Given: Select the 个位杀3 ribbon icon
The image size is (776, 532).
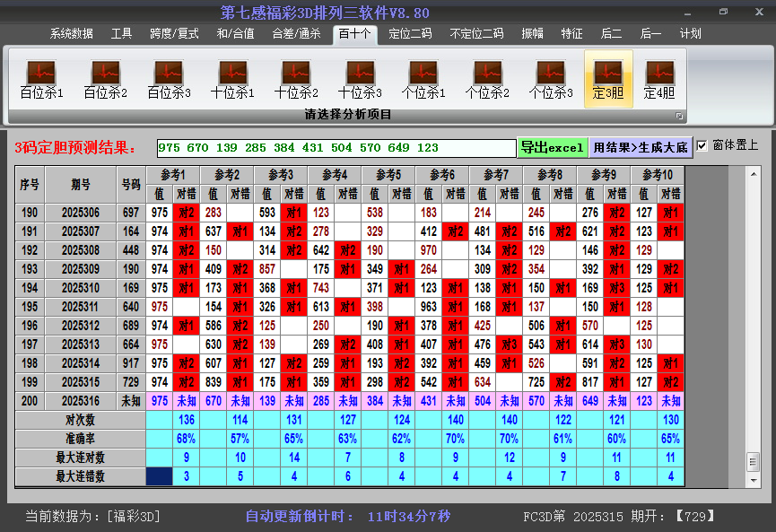Looking at the screenshot, I should [551, 79].
